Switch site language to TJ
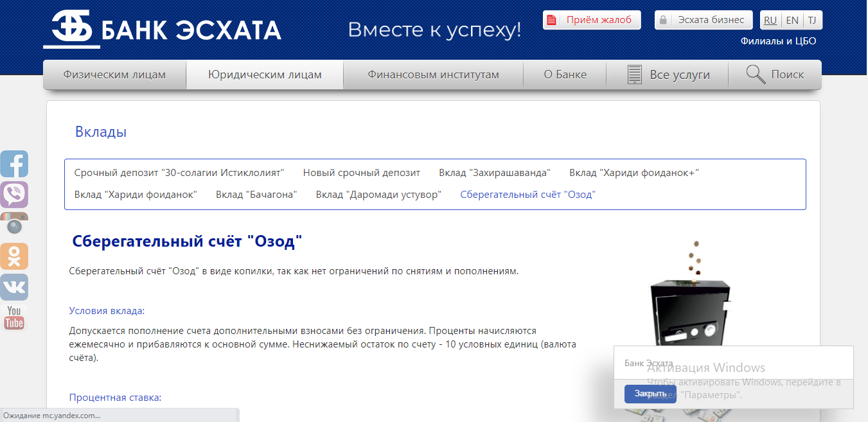 812,20
